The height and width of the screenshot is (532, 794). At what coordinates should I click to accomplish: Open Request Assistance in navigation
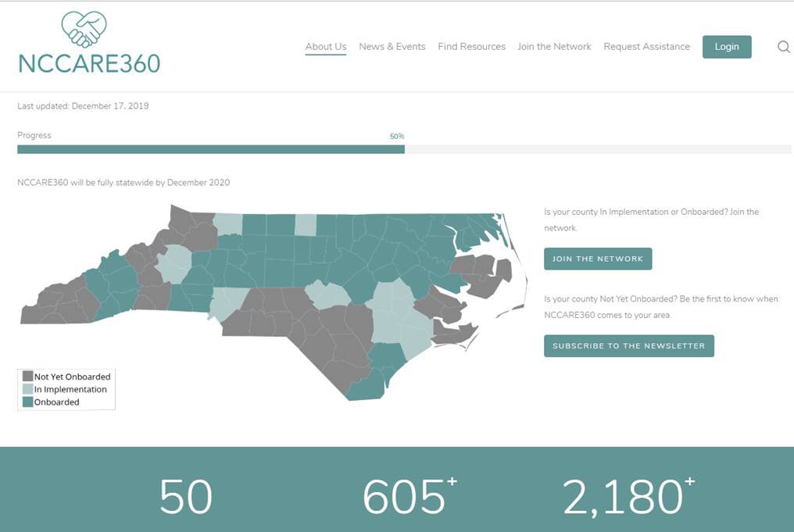point(646,47)
